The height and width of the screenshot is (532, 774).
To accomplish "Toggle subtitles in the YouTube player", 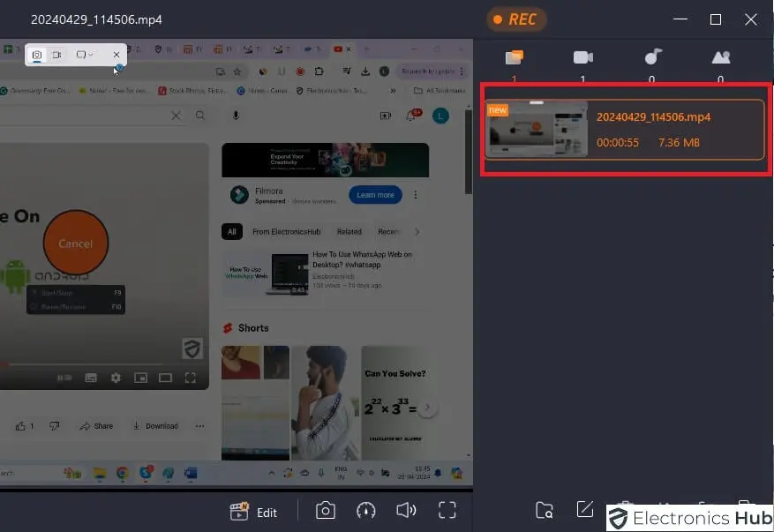I will click(91, 378).
